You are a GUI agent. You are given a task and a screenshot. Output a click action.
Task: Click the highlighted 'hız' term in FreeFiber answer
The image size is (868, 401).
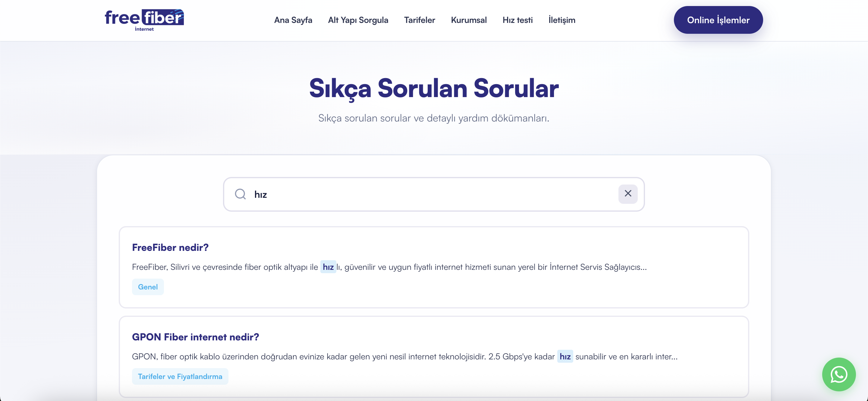pyautogui.click(x=328, y=267)
